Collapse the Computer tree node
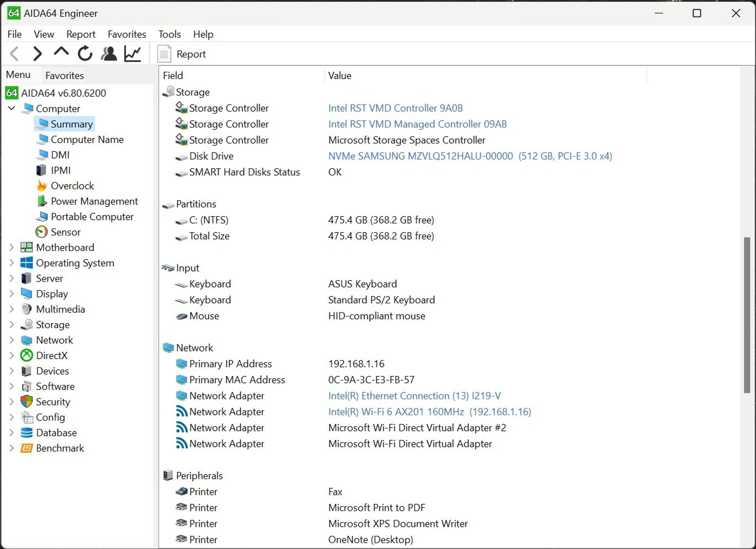Viewport: 756px width, 549px height. [11, 109]
